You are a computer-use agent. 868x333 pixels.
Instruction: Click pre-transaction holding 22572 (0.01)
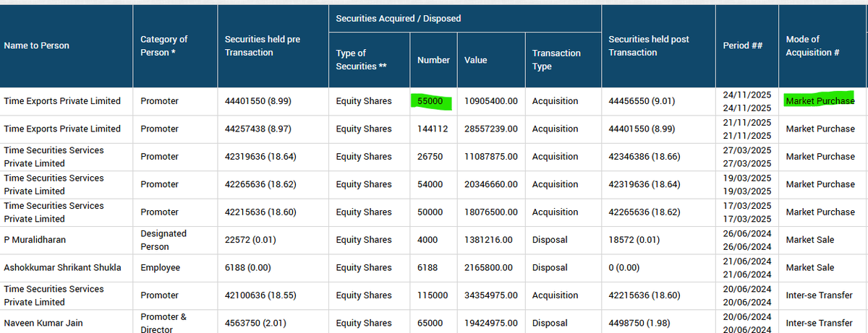pyautogui.click(x=250, y=239)
